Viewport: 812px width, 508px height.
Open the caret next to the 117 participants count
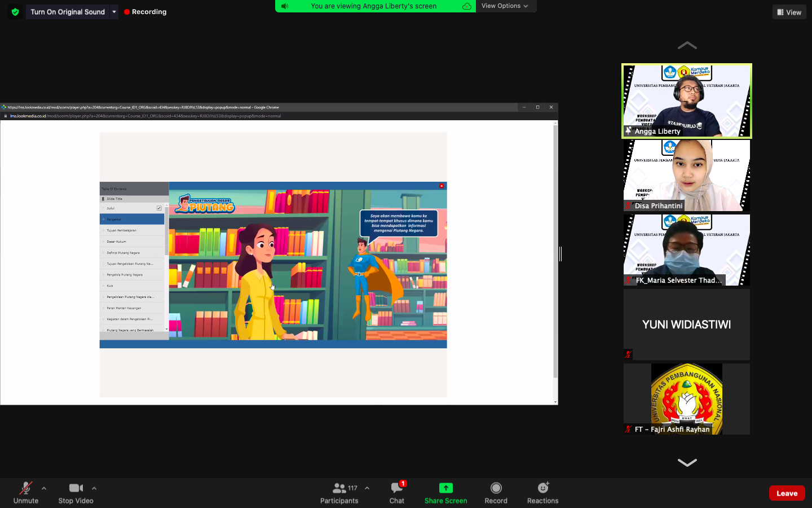pyautogui.click(x=366, y=488)
